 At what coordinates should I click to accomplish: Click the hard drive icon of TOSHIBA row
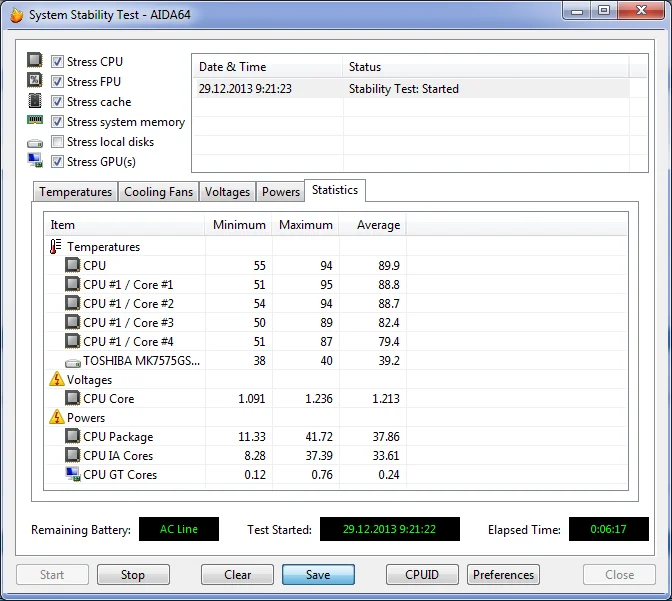72,363
